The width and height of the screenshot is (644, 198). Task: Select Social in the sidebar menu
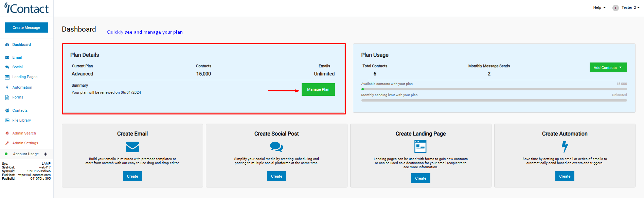[x=17, y=67]
